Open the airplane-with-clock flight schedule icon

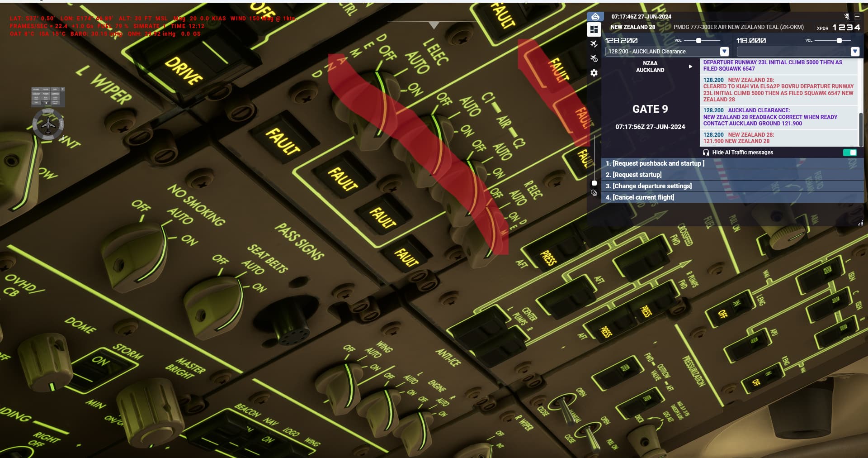[x=594, y=58]
